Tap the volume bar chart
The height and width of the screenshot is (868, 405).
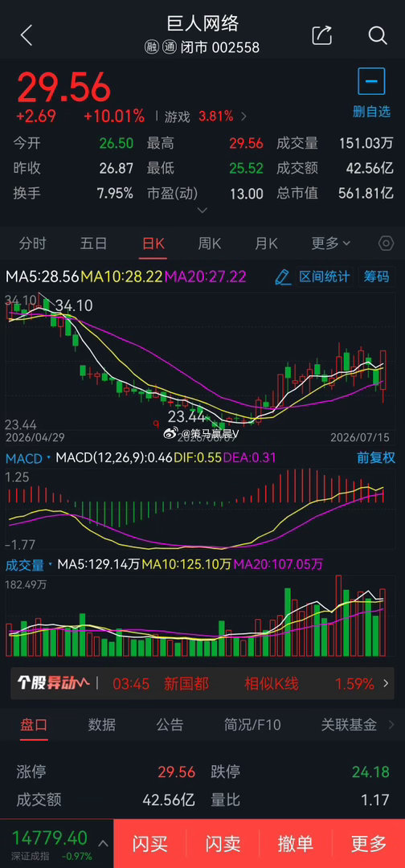[200, 615]
